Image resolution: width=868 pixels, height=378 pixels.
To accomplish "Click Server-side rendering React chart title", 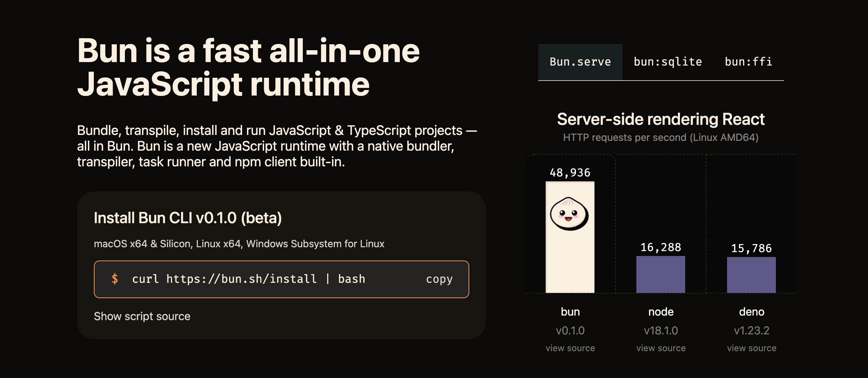I will [660, 119].
